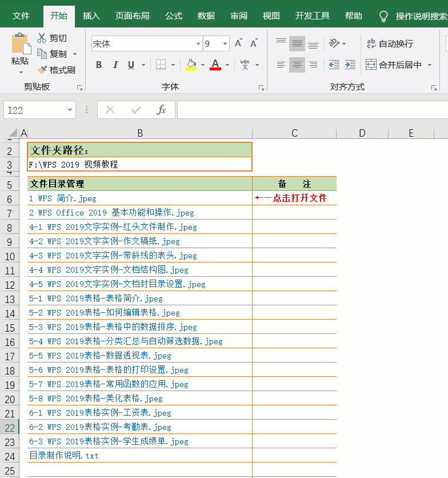Open borders dropdown arrow
This screenshot has height=478, width=448.
point(173,65)
